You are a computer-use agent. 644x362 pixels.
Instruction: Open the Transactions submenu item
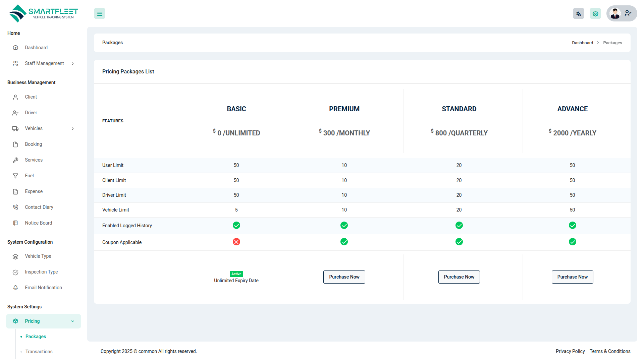tap(39, 352)
